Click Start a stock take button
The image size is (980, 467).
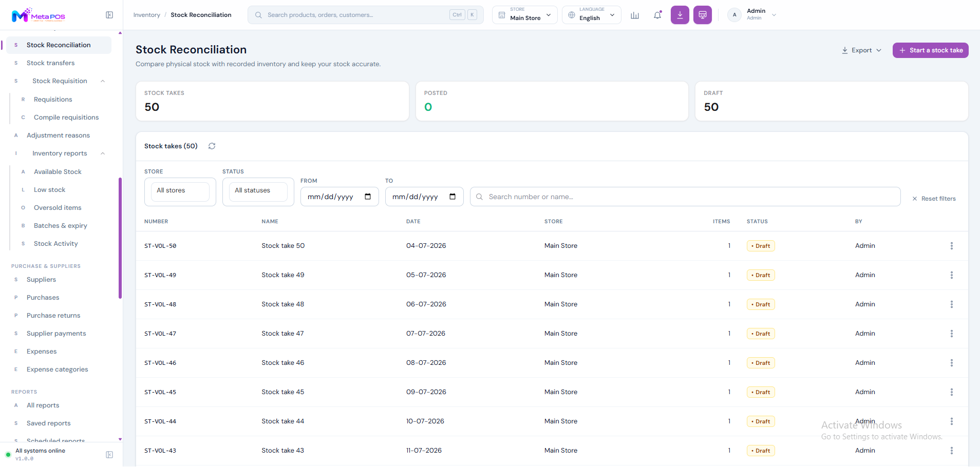[930, 50]
